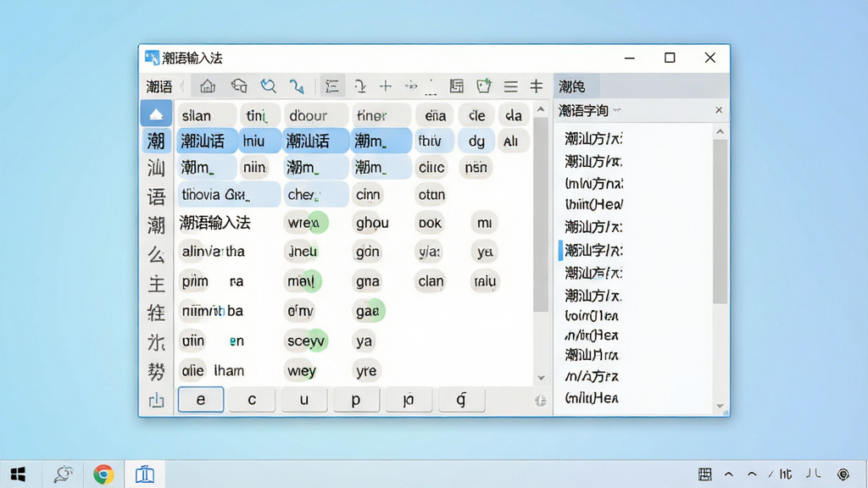Screen dimensions: 868x488
Task: Select the last entry in 潮语字询 list
Action: [591, 398]
